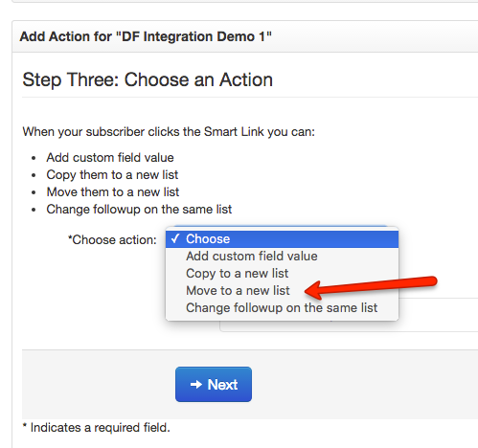Screen dimensions: 478x448
Task: Click the "Indicates a required field" note
Action: coord(96,428)
